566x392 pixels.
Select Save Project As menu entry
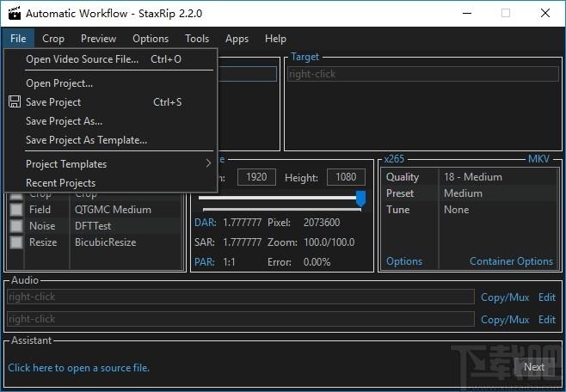click(x=110, y=121)
